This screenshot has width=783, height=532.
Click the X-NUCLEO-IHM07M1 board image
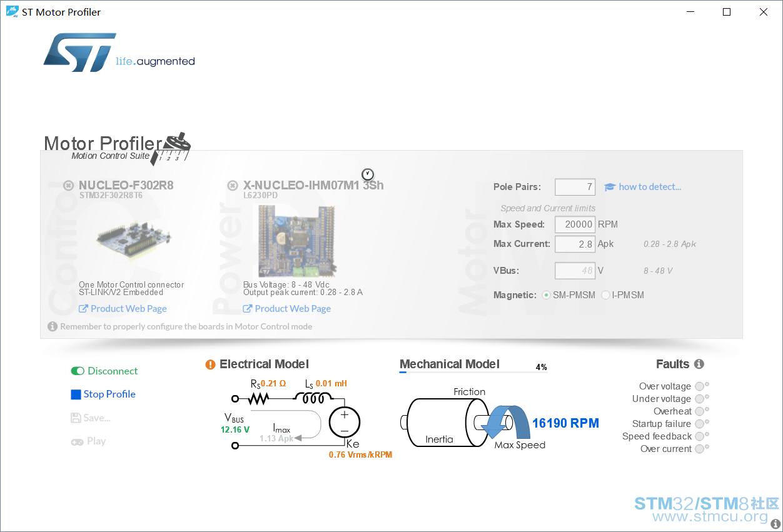296,243
